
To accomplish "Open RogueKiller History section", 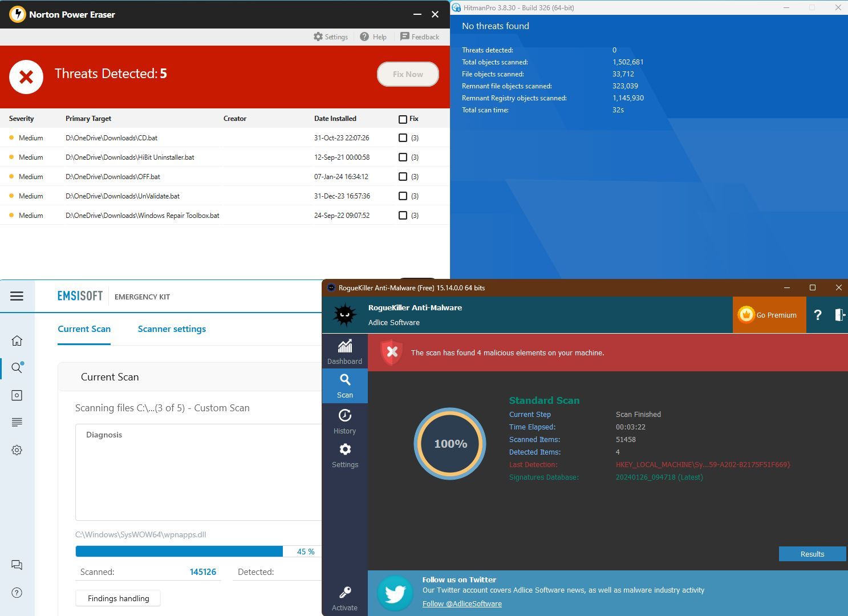I will [344, 422].
